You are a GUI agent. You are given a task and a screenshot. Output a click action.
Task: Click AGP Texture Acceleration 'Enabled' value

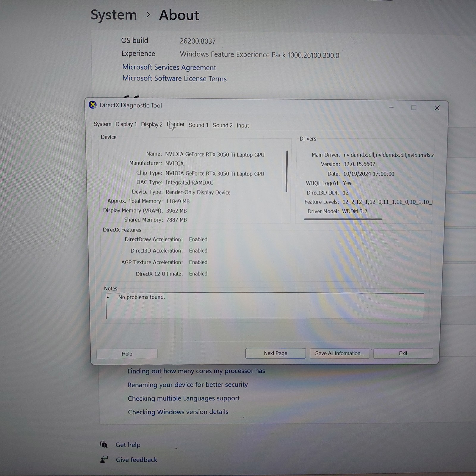(x=198, y=262)
